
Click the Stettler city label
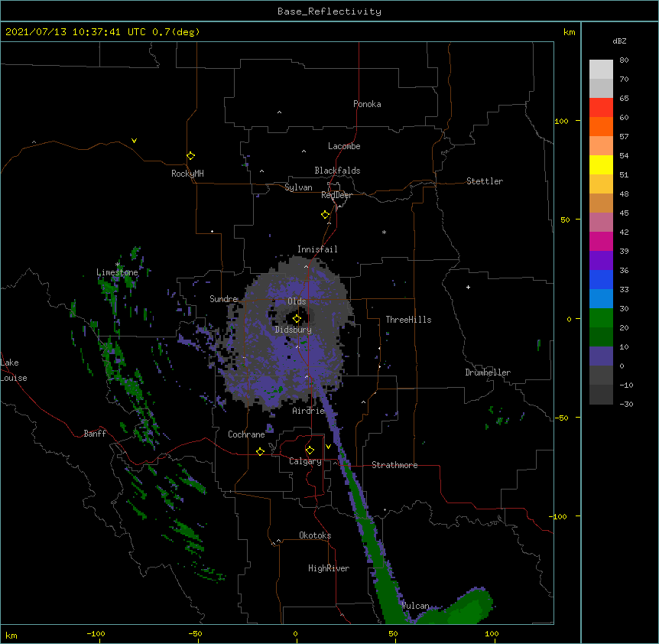(484, 181)
